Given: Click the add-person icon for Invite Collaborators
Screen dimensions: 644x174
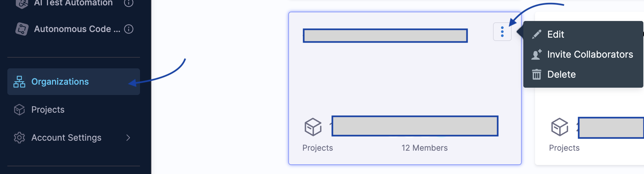Looking at the screenshot, I should click(x=536, y=54).
